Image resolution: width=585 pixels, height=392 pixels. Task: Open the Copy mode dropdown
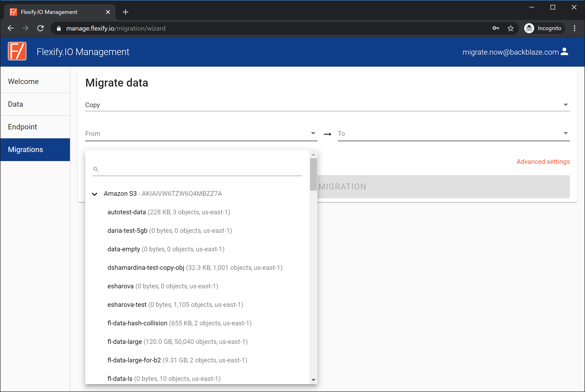click(x=327, y=105)
